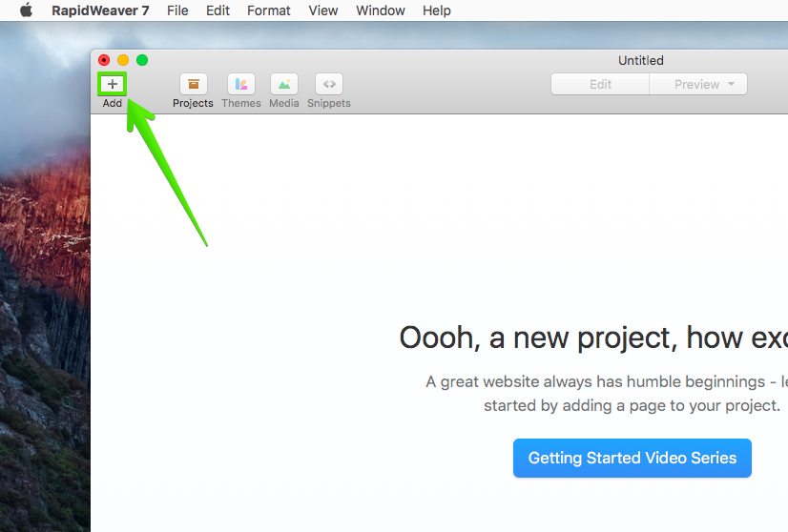
Task: Open the RapidWeaver 7 application menu
Action: point(100,10)
